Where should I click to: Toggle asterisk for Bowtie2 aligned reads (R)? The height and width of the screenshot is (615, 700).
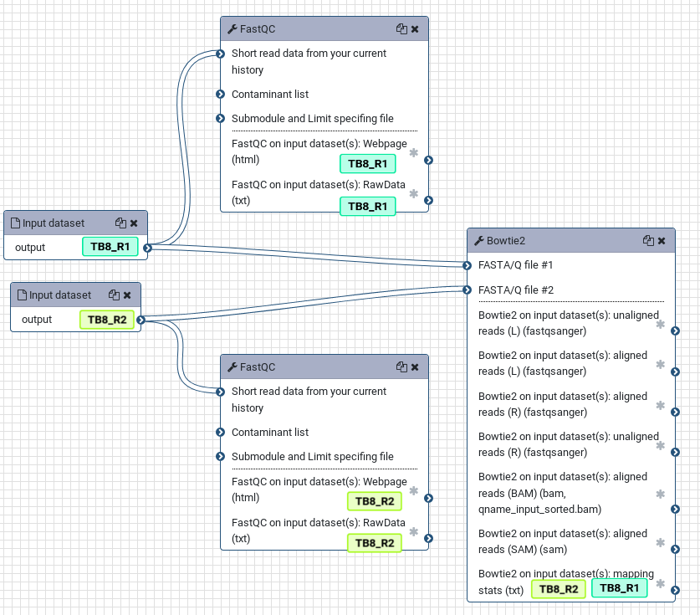tap(661, 406)
